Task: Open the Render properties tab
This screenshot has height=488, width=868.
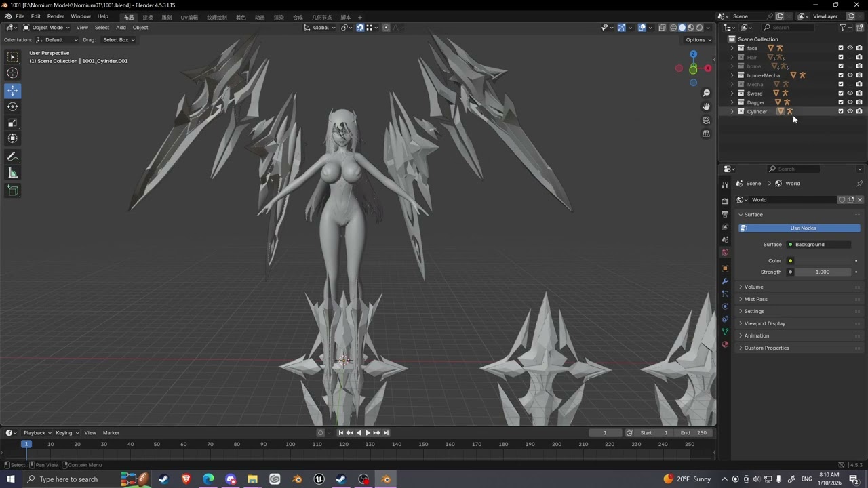Action: click(725, 201)
